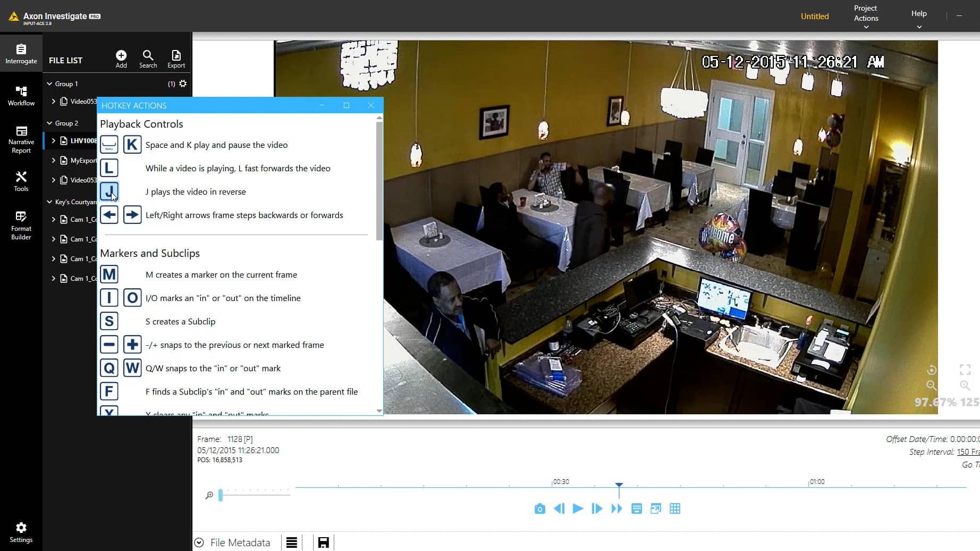Screen dimensions: 980x551
Task: Switch to the Workflow panel
Action: point(21,96)
